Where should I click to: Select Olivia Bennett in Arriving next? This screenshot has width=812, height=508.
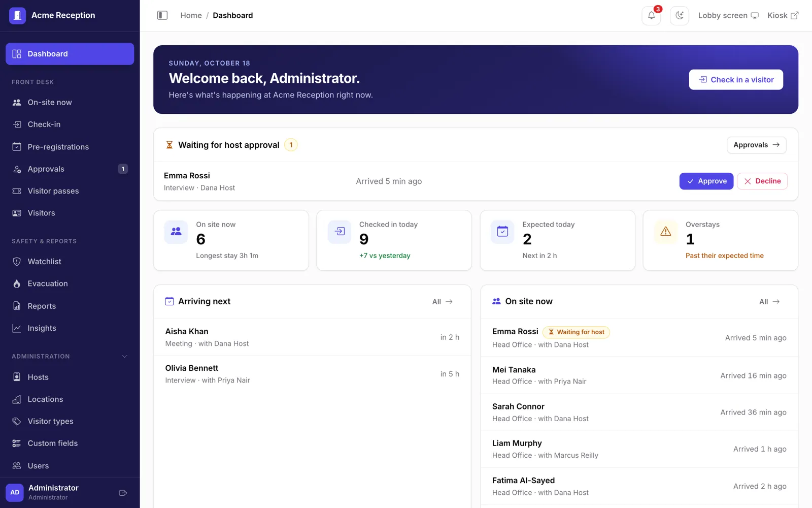coord(312,374)
